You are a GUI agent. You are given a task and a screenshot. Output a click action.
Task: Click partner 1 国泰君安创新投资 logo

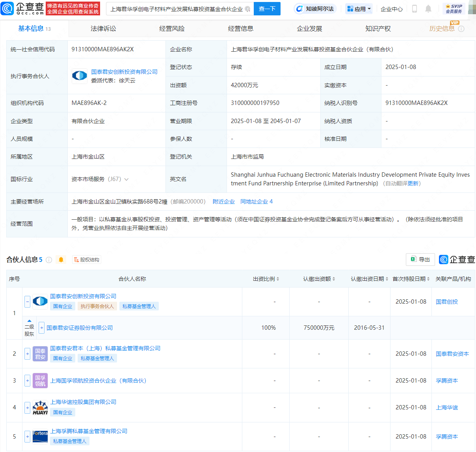coord(40,302)
